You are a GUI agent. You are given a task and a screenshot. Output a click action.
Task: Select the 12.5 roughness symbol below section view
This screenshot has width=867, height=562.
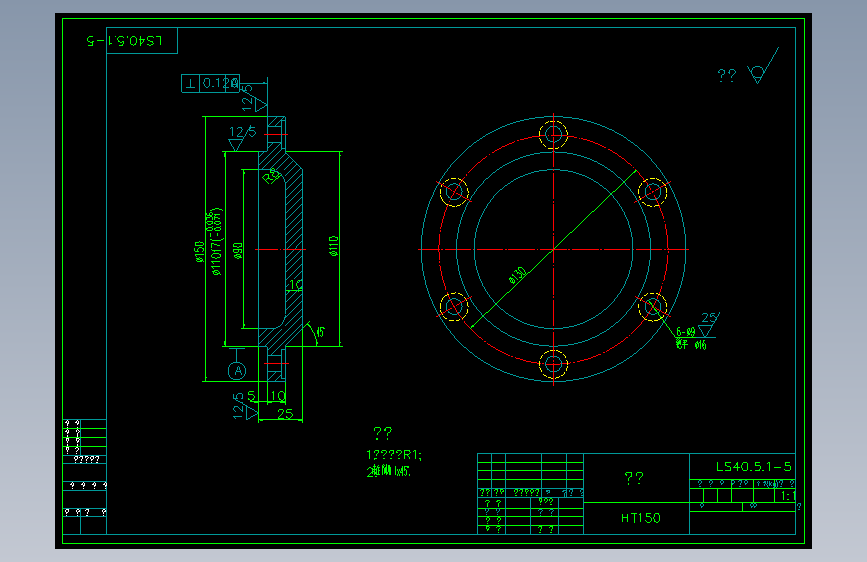[x=244, y=406]
